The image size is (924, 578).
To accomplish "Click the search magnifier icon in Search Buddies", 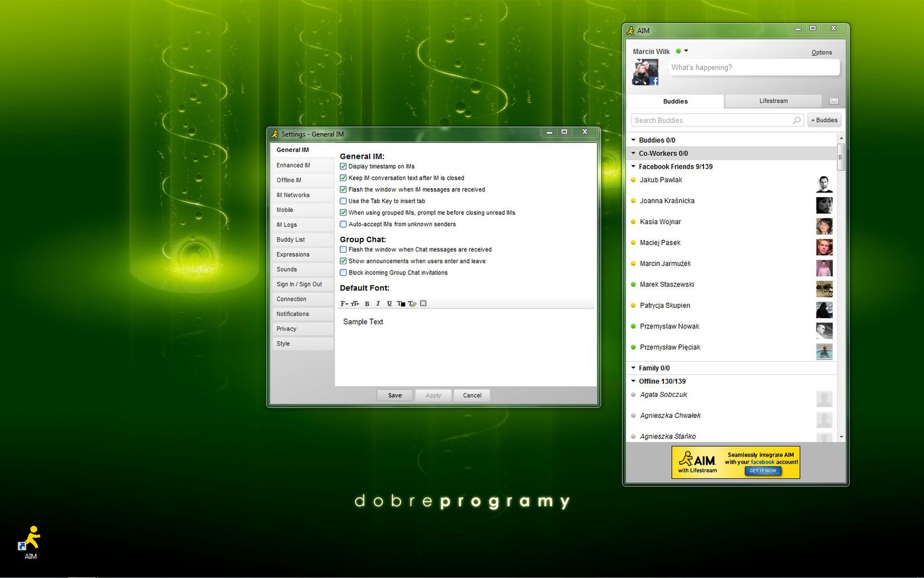I will pyautogui.click(x=796, y=120).
